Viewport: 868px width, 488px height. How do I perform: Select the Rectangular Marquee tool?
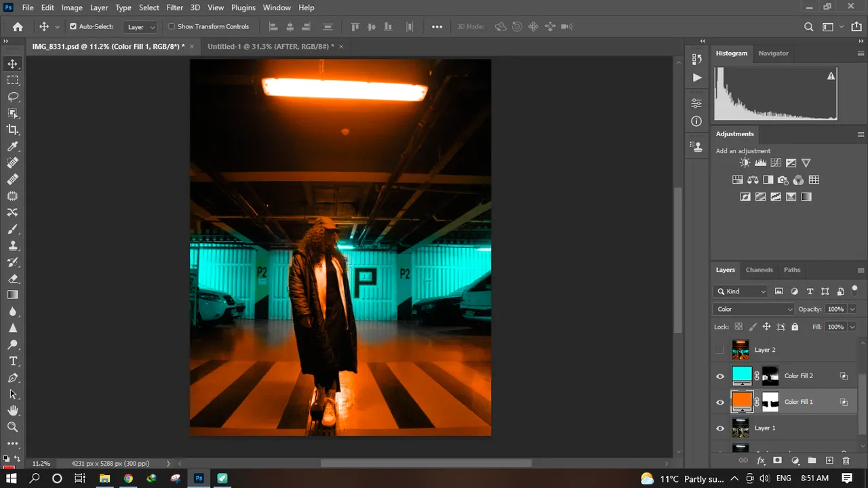coord(13,80)
